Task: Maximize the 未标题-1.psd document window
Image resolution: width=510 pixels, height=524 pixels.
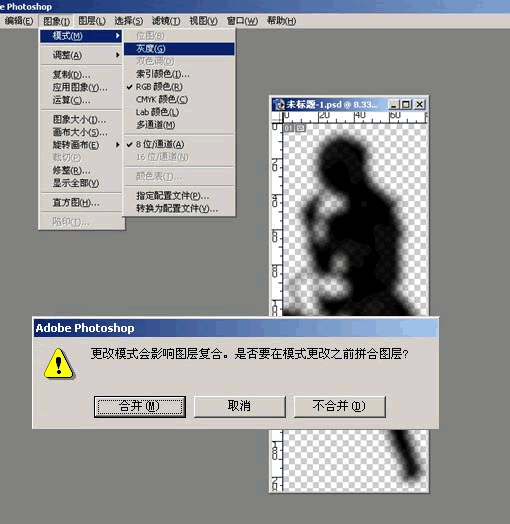Action: (x=406, y=105)
